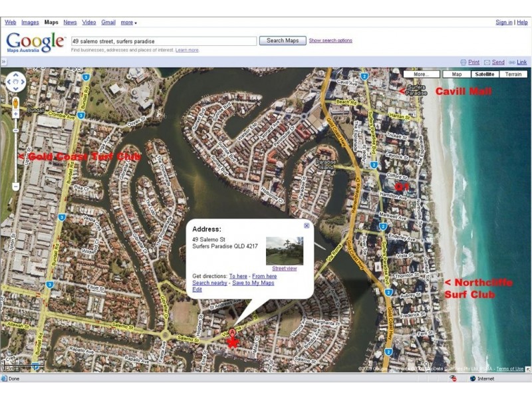Click the overview map expand corner icon
The width and height of the screenshot is (532, 399).
[x=528, y=369]
